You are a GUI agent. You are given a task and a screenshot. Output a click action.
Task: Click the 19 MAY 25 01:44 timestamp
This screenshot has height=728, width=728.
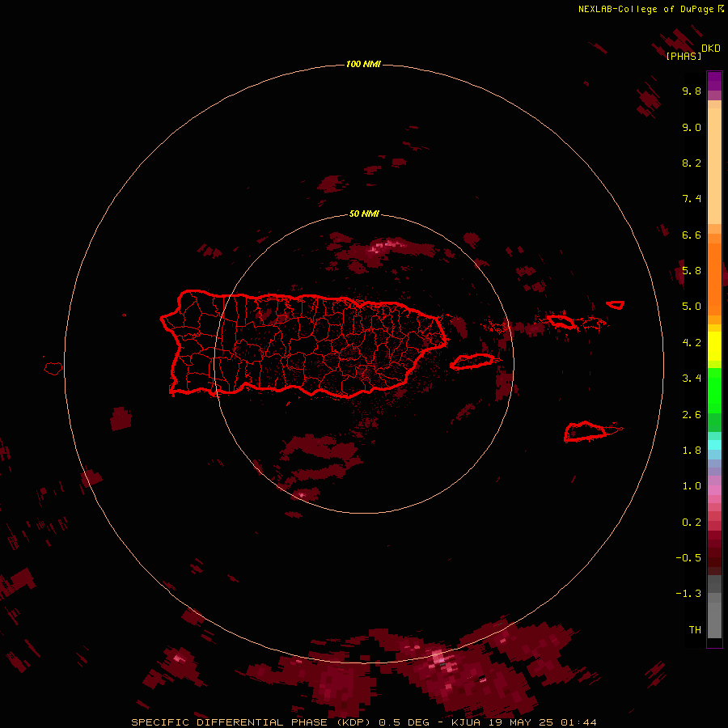point(542,722)
